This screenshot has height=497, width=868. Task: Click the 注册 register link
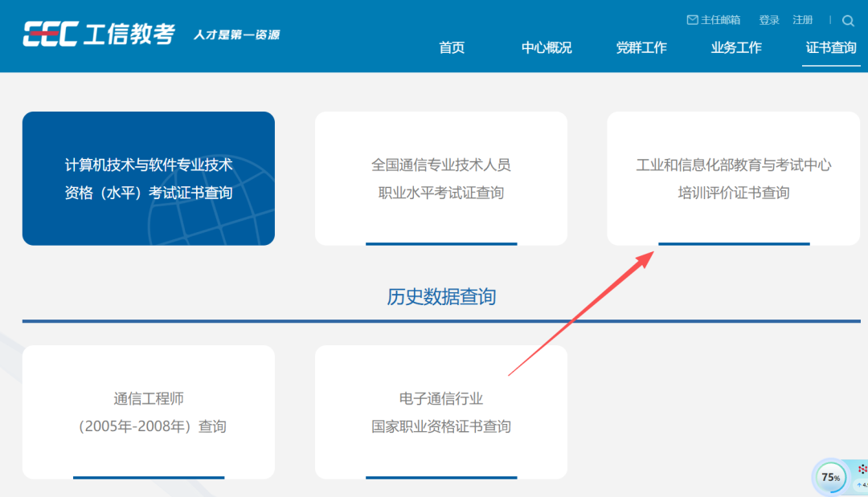[x=803, y=20]
